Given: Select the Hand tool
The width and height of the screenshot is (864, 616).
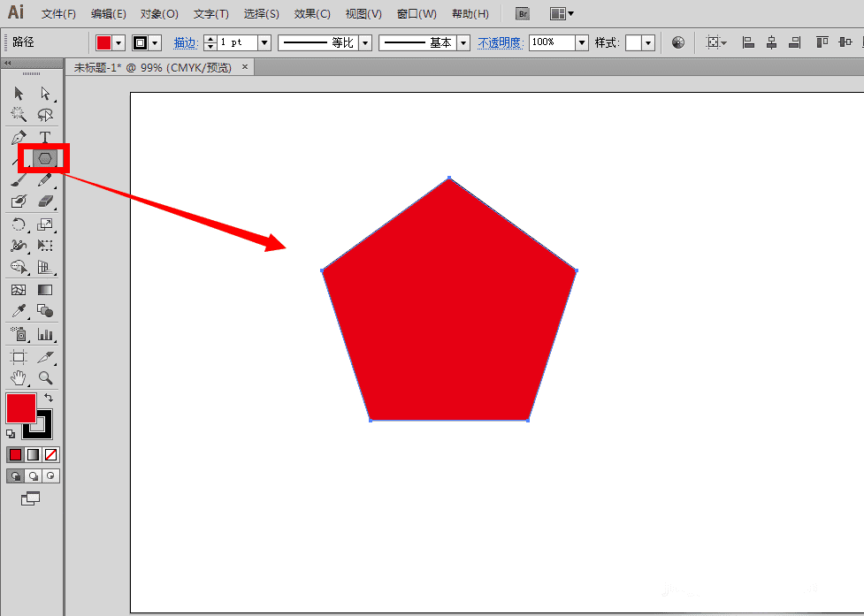Looking at the screenshot, I should 19,377.
